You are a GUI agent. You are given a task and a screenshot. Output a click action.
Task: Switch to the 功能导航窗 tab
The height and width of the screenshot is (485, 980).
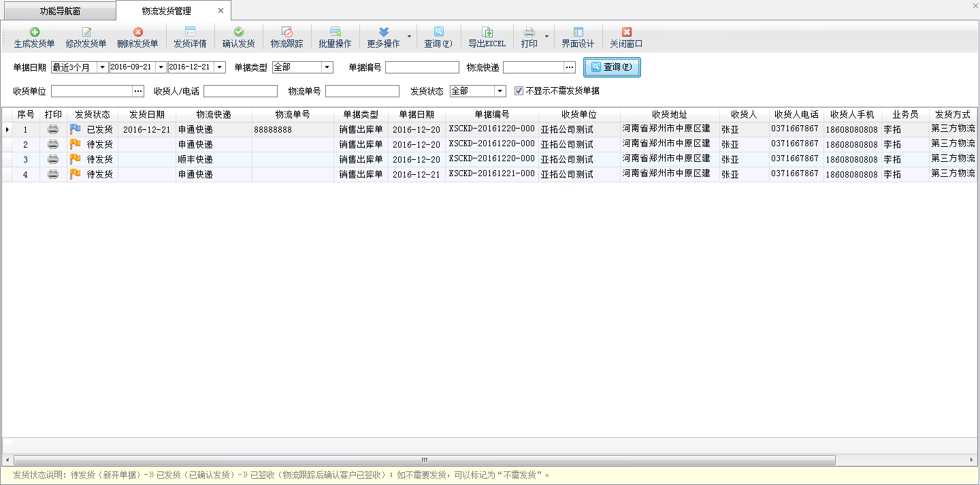(x=60, y=11)
